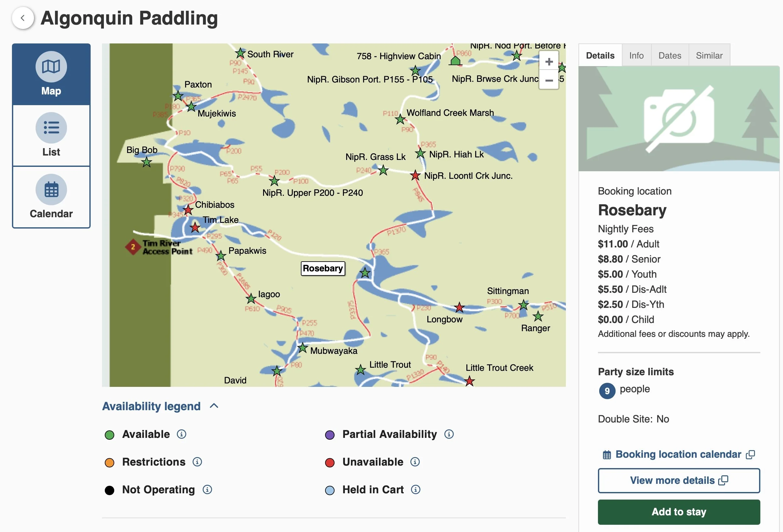
Task: Click the back arrow button
Action: point(23,18)
